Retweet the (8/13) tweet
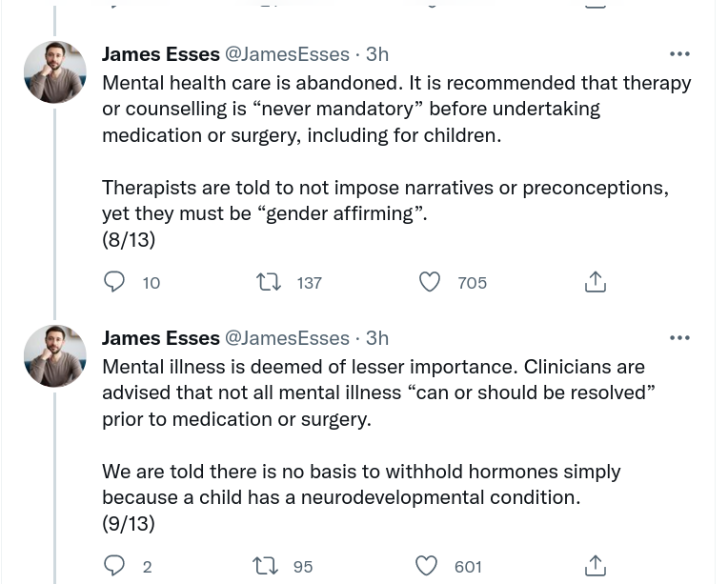Viewport: 728px width, 584px height. coord(269,282)
